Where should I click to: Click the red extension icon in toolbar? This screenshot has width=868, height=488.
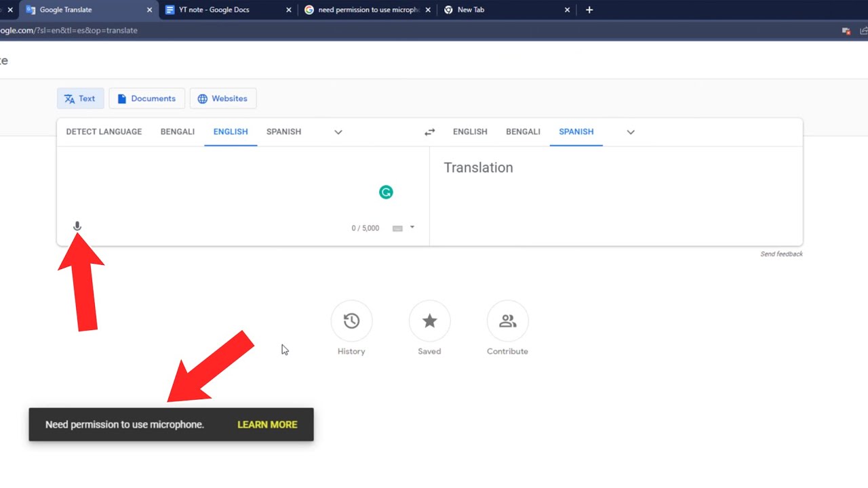click(846, 30)
